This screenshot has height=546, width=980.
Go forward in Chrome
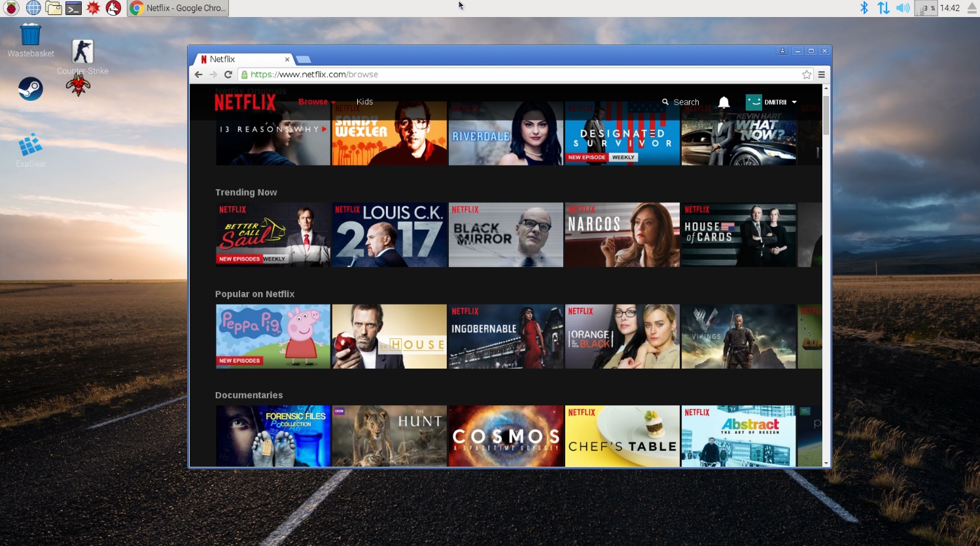point(213,75)
